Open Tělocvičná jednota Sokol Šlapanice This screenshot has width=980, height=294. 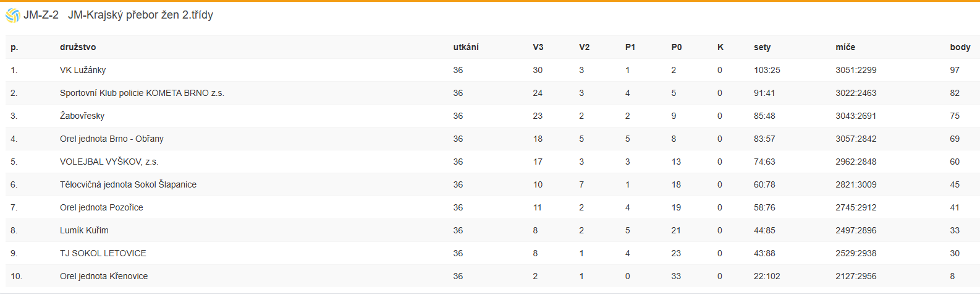[128, 184]
